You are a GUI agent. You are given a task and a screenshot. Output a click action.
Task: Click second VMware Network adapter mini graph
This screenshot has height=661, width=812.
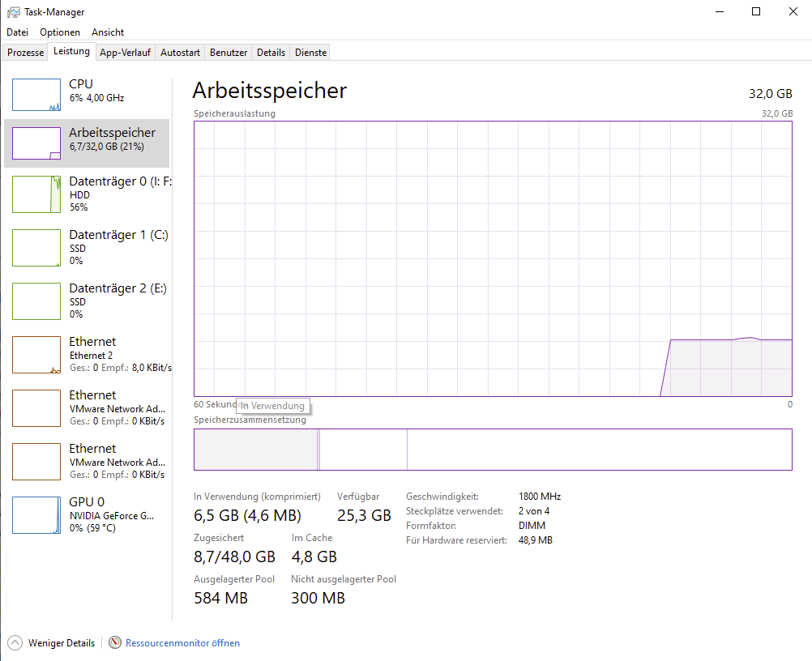click(36, 462)
